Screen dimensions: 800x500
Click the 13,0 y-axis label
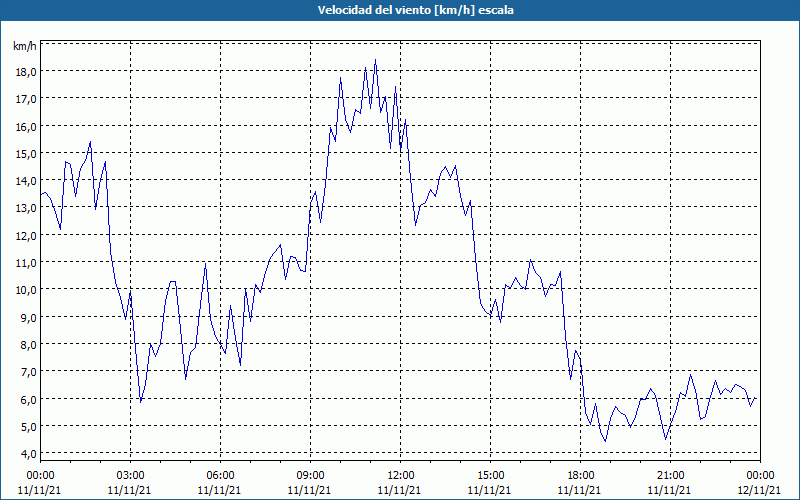27,208
